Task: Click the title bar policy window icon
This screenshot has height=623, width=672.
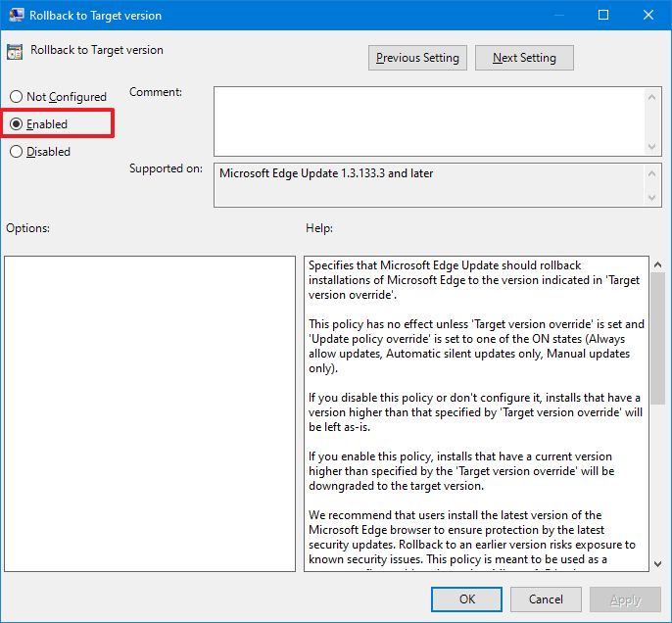Action: coord(17,16)
